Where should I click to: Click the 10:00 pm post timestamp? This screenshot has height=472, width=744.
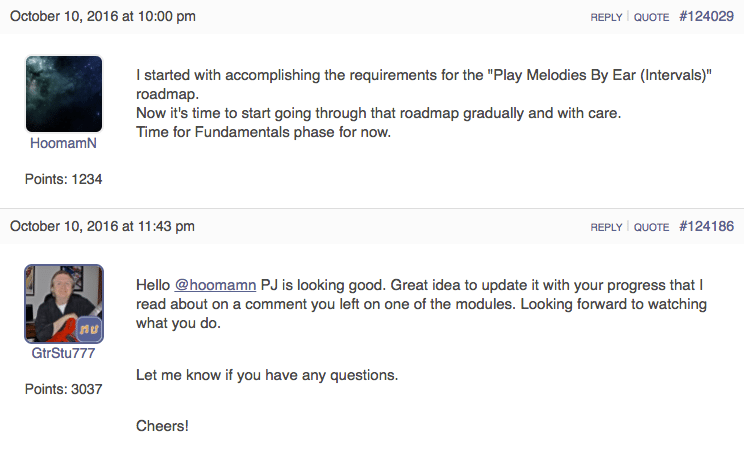[102, 16]
